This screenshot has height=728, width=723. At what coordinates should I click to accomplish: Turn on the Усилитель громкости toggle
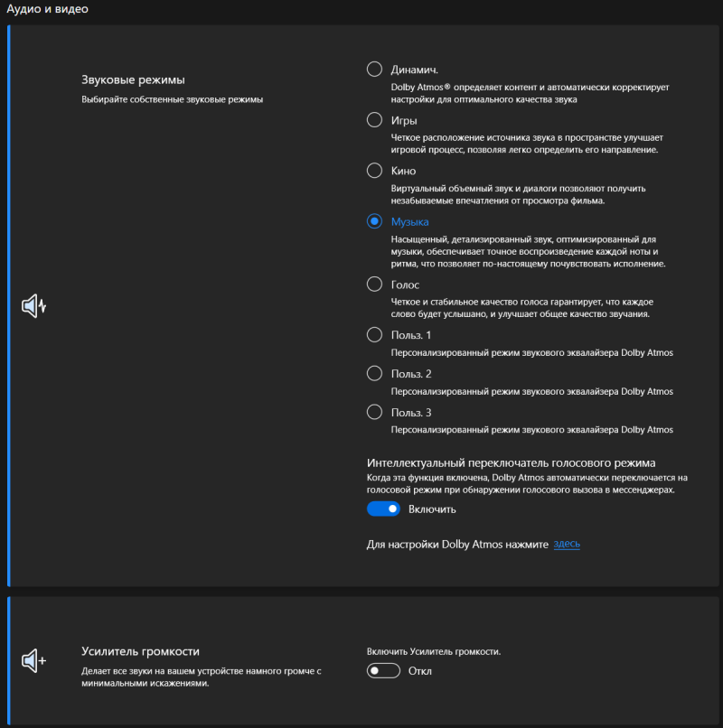[x=383, y=671]
